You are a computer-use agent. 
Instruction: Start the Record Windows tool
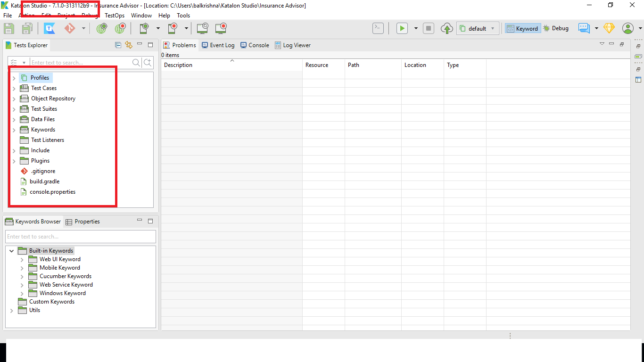(x=221, y=28)
